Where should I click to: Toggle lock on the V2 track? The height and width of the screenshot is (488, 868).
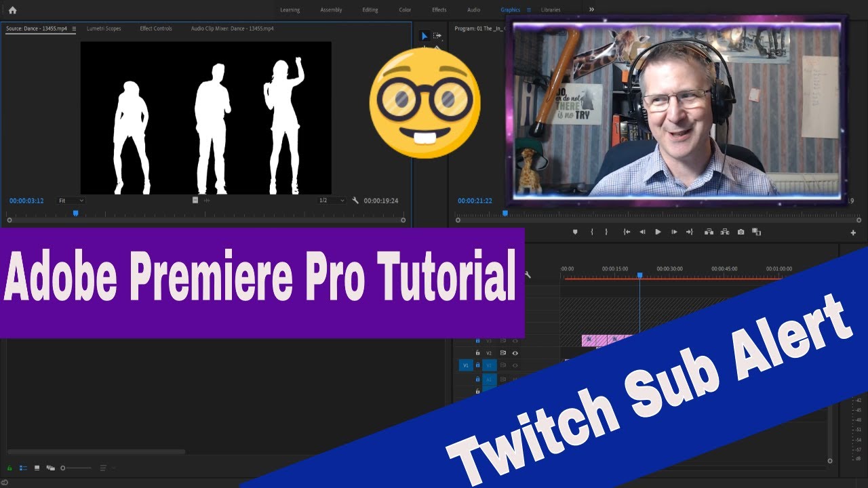pyautogui.click(x=477, y=353)
